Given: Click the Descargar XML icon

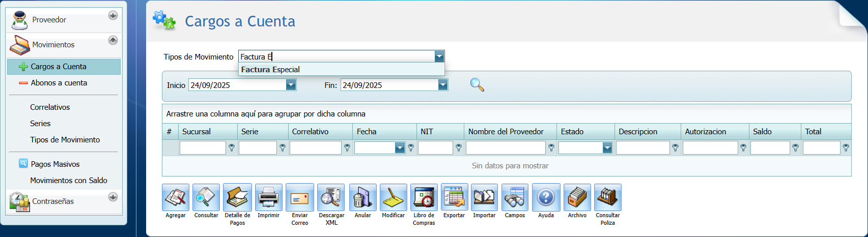Looking at the screenshot, I should 331,197.
